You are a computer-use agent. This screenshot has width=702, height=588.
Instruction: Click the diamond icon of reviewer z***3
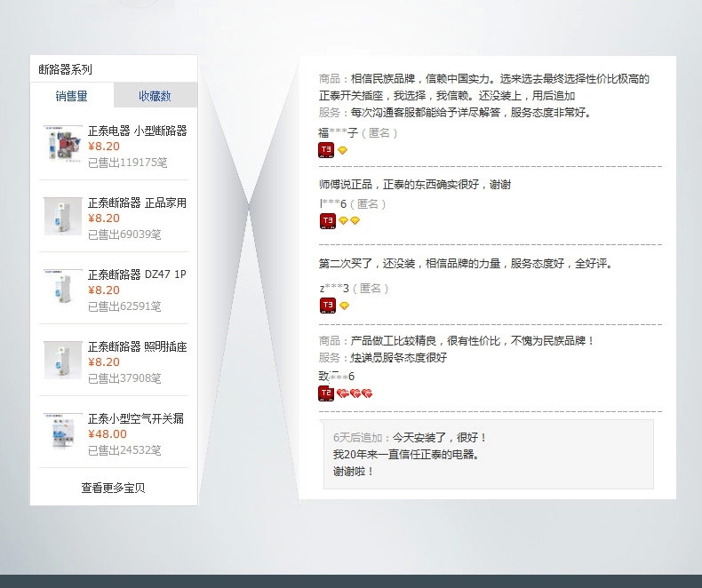pyautogui.click(x=344, y=306)
